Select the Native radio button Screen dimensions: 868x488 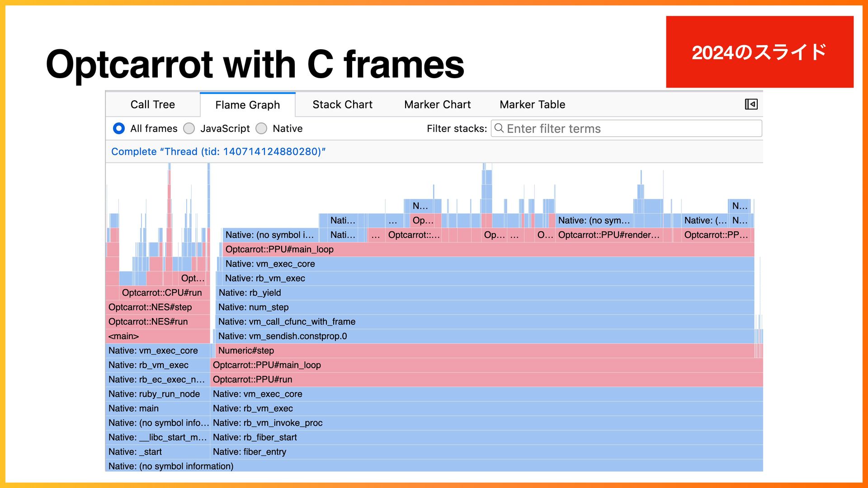(x=261, y=128)
